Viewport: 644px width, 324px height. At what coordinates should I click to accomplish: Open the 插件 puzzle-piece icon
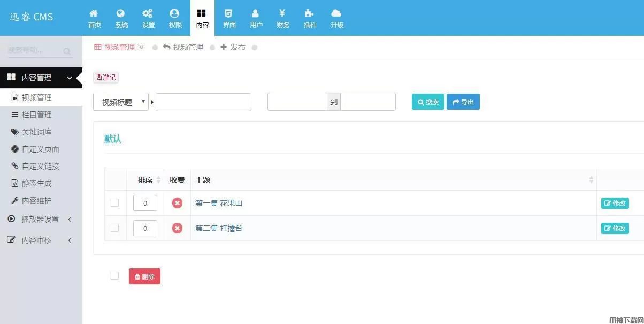309,13
